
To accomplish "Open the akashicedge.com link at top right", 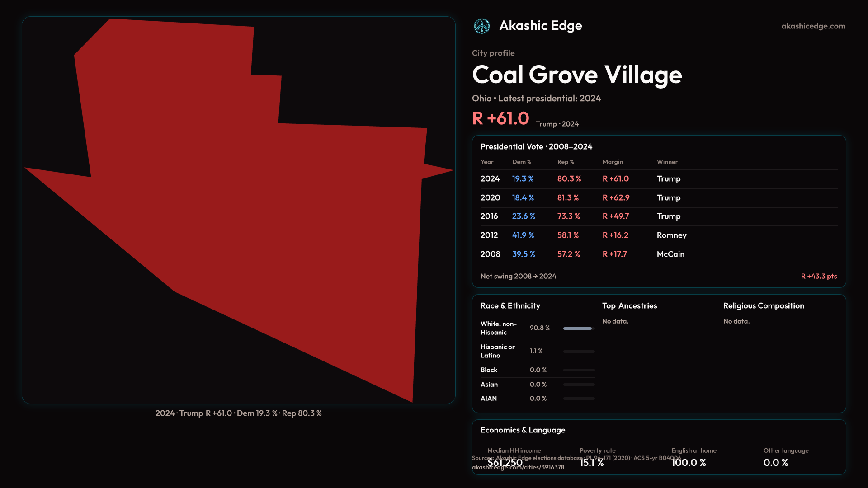I will point(813,26).
